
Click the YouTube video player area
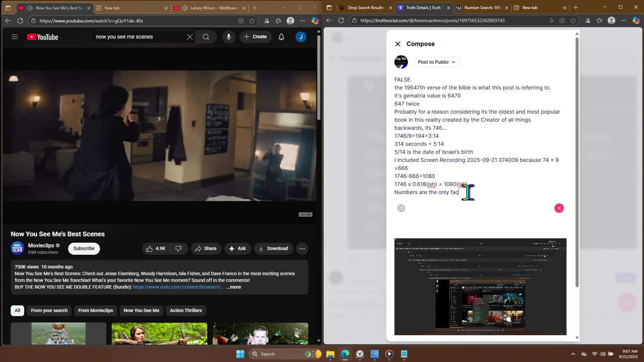tap(159, 136)
